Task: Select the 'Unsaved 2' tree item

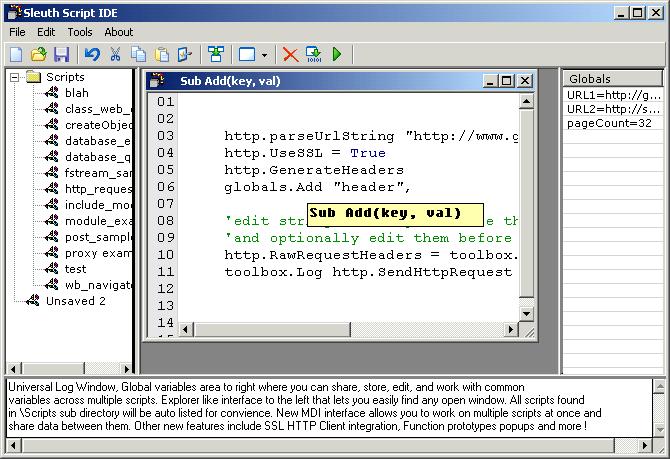Action: click(75, 300)
